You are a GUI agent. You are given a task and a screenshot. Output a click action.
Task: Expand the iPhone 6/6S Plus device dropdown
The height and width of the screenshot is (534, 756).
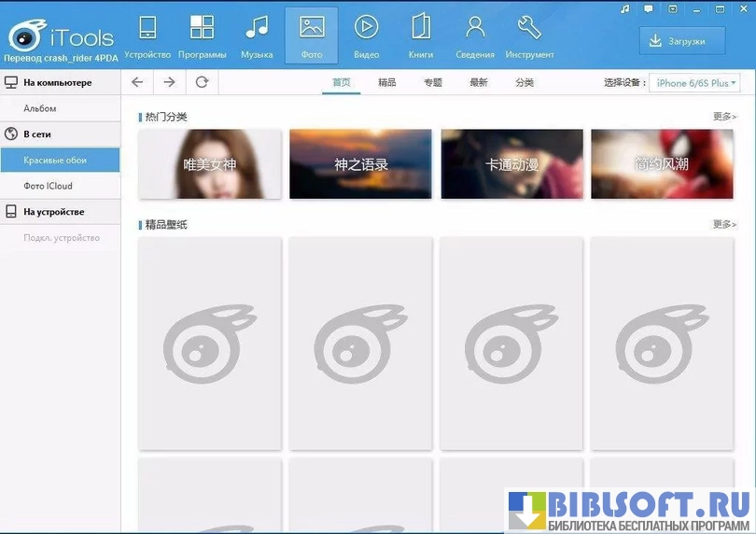[x=694, y=83]
